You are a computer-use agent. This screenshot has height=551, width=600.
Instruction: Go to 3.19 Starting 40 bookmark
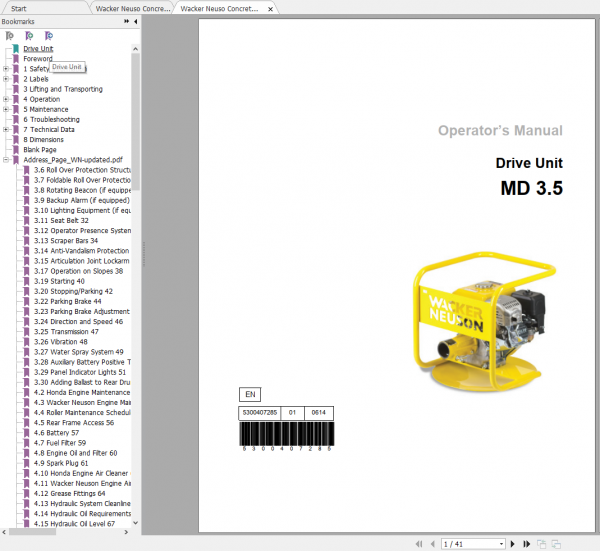click(x=59, y=281)
